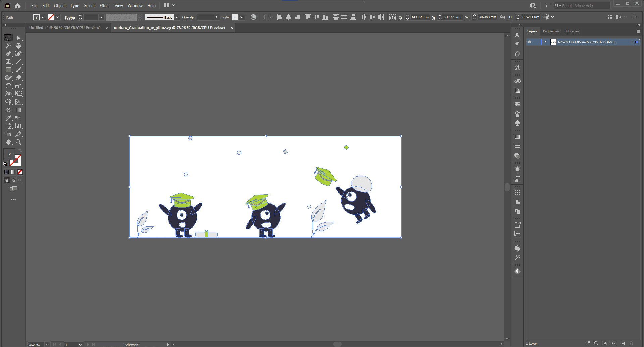Screen dimensions: 644x347
Task: Activate the Artboard tool
Action: [8, 134]
